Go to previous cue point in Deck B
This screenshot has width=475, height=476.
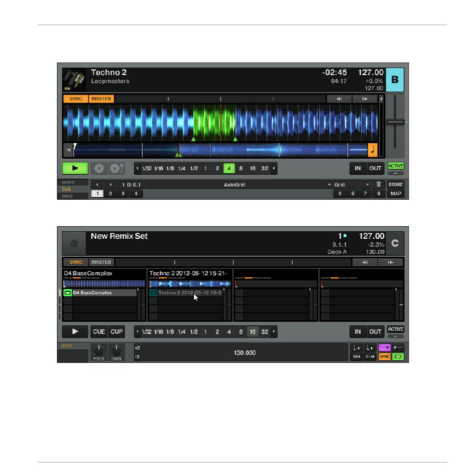pyautogui.click(x=97, y=185)
